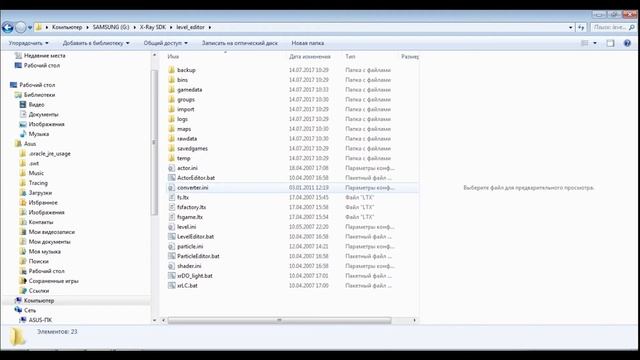Image resolution: width=640 pixels, height=360 pixels.
Task: Select the ActorEditor.bat file icon
Action: click(171, 178)
